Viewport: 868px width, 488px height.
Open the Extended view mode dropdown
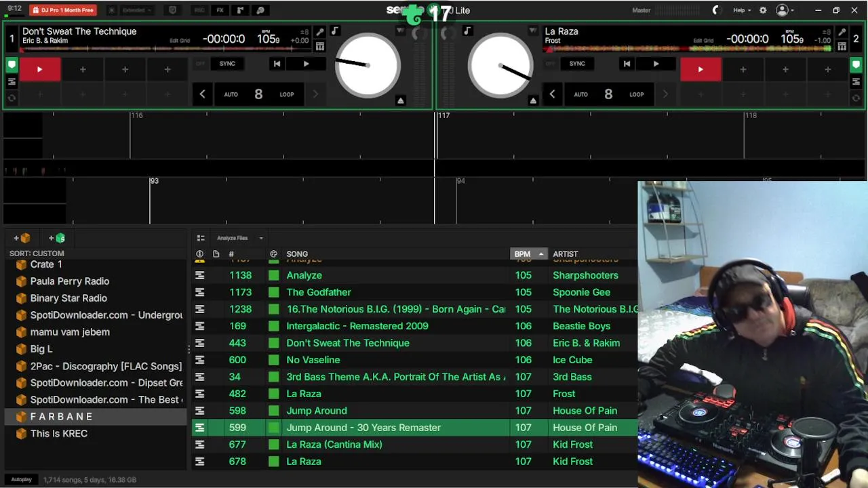coord(137,10)
